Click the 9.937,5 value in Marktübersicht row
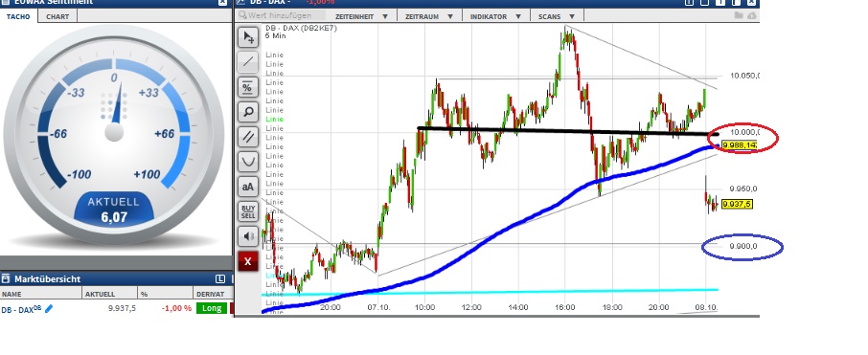The width and height of the screenshot is (868, 355). (122, 308)
